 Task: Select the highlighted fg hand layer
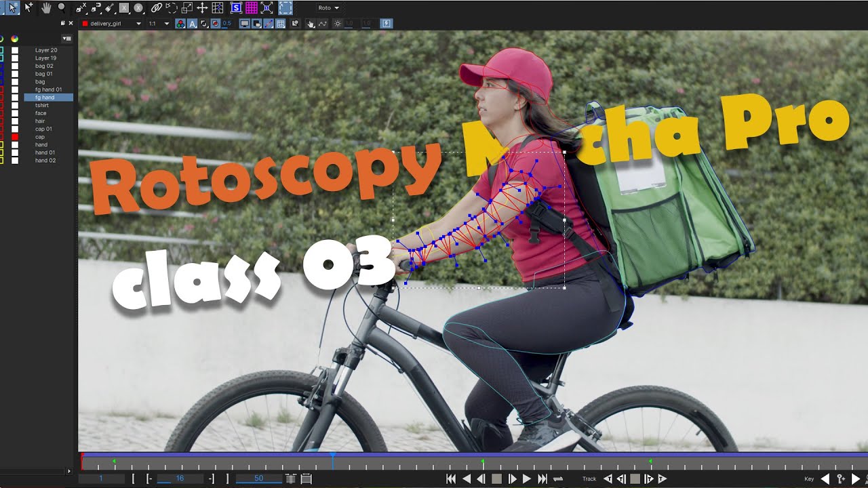pyautogui.click(x=48, y=98)
